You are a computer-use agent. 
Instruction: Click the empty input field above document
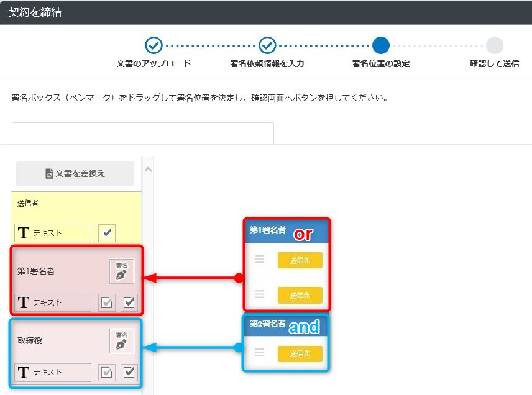[x=143, y=133]
